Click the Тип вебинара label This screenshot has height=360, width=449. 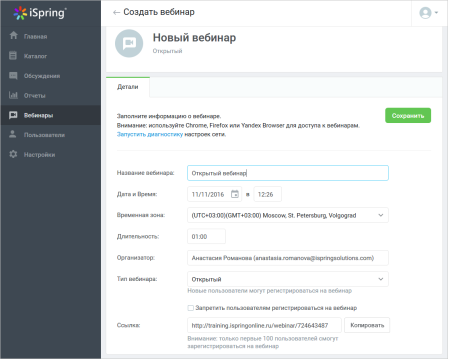[x=137, y=279]
